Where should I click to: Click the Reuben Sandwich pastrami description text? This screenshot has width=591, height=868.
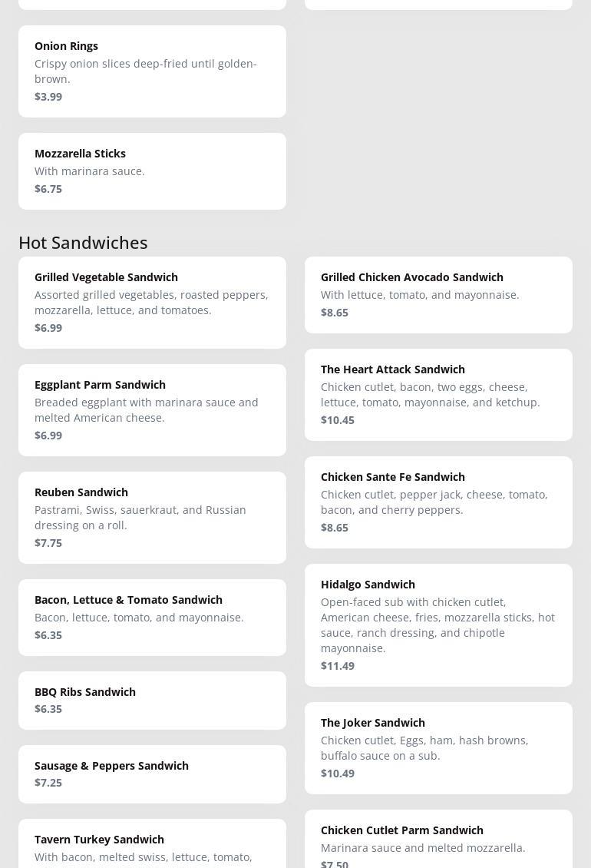(x=140, y=517)
